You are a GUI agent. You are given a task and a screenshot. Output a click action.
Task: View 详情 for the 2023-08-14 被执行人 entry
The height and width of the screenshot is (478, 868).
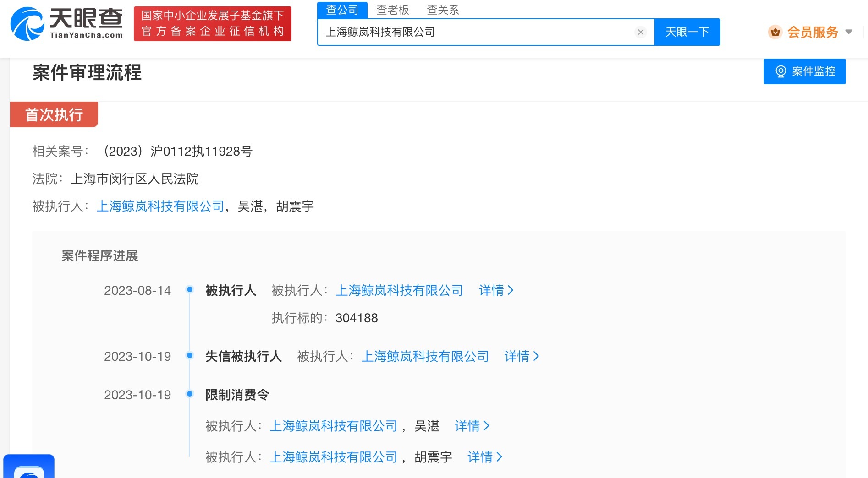point(496,290)
